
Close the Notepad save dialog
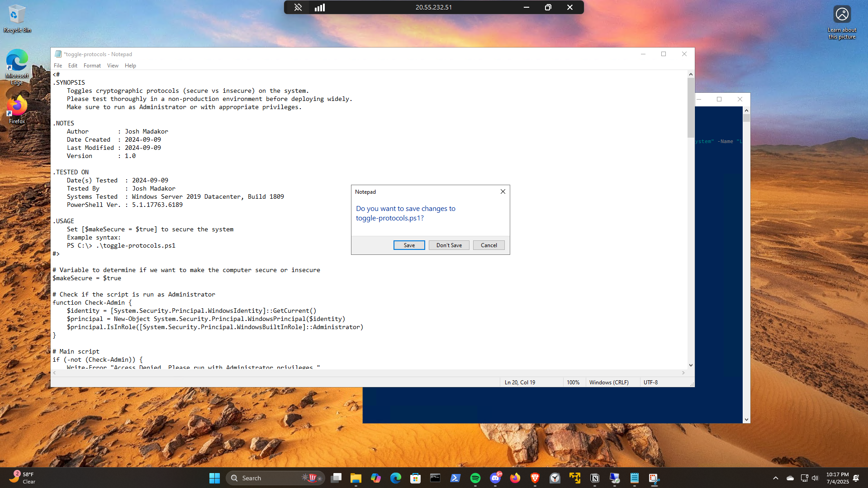503,192
